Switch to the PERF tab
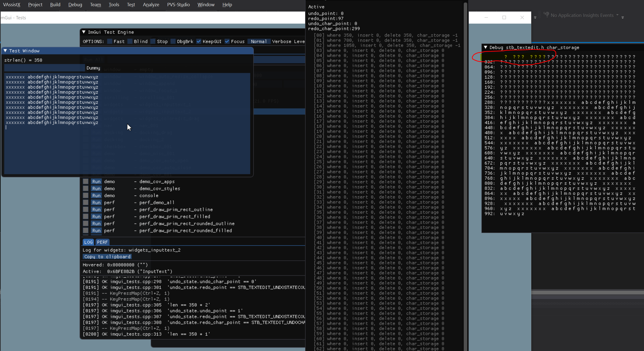 (103, 242)
